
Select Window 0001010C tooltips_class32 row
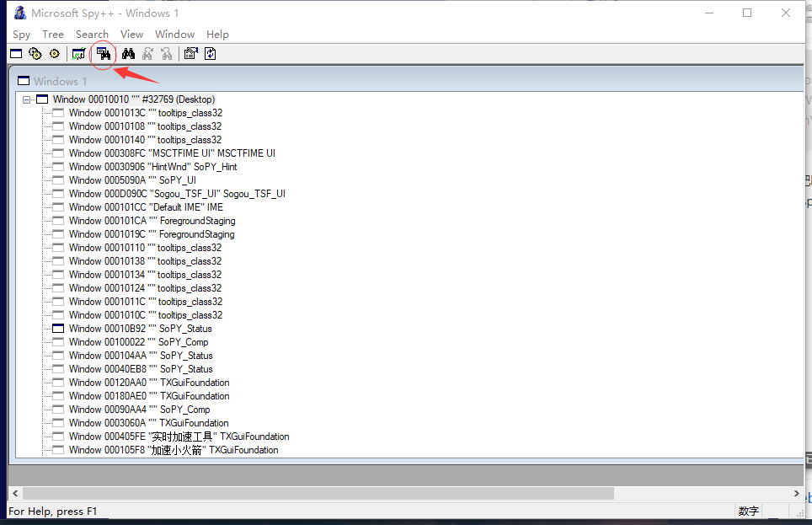coord(146,315)
